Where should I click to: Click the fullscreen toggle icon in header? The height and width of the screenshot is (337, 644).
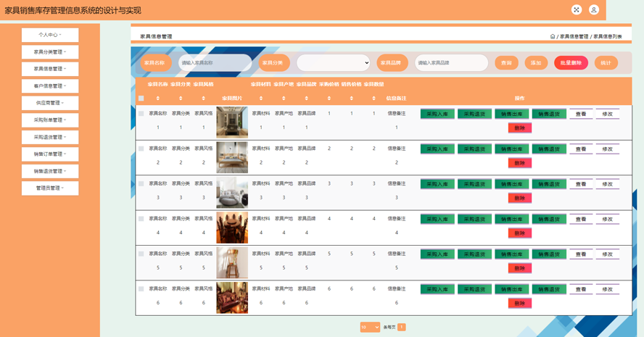tap(576, 10)
